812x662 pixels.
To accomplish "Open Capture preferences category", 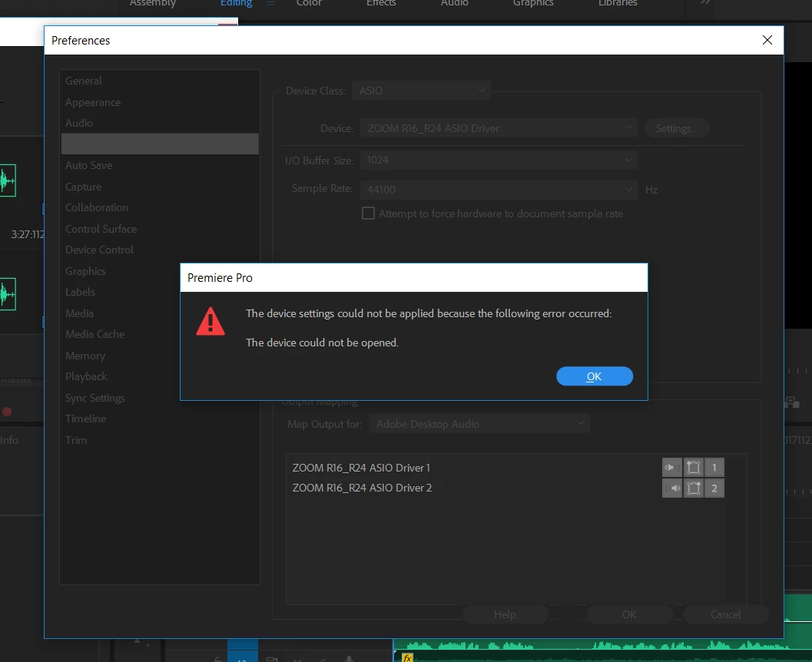I will [x=83, y=187].
